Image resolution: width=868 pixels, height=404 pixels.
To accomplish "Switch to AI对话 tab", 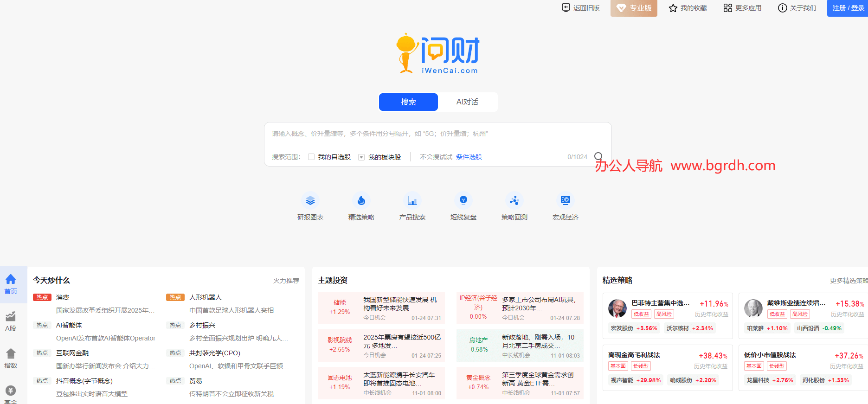I will click(x=467, y=102).
